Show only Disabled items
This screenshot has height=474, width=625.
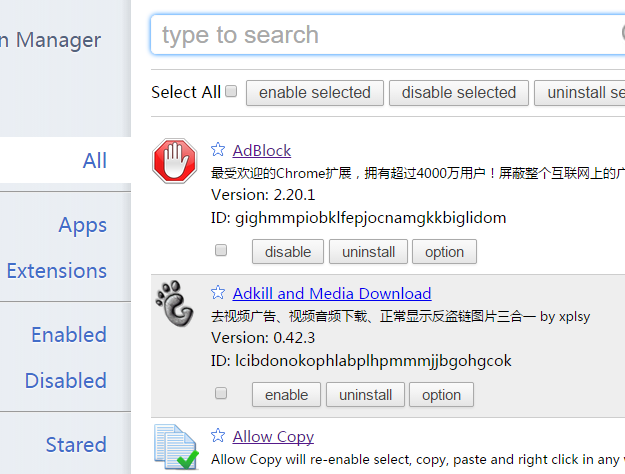click(66, 380)
